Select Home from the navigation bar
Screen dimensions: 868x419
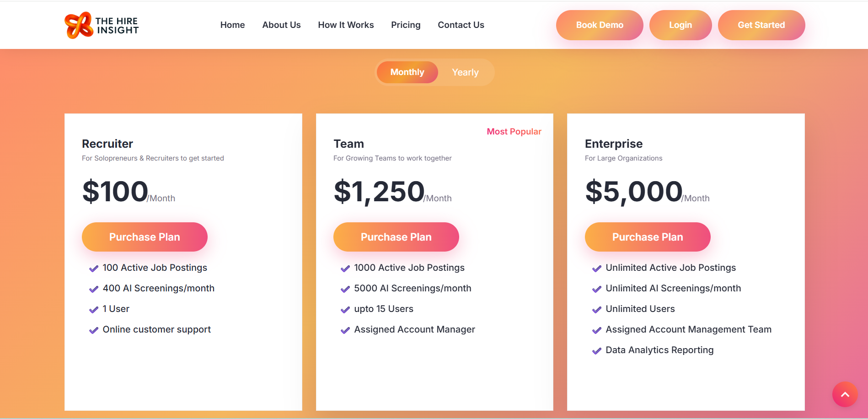[x=232, y=25]
